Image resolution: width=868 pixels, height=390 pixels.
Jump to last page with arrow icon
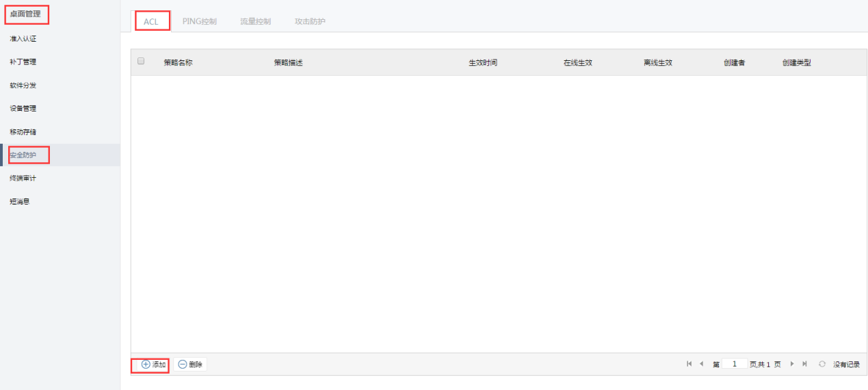[804, 364]
